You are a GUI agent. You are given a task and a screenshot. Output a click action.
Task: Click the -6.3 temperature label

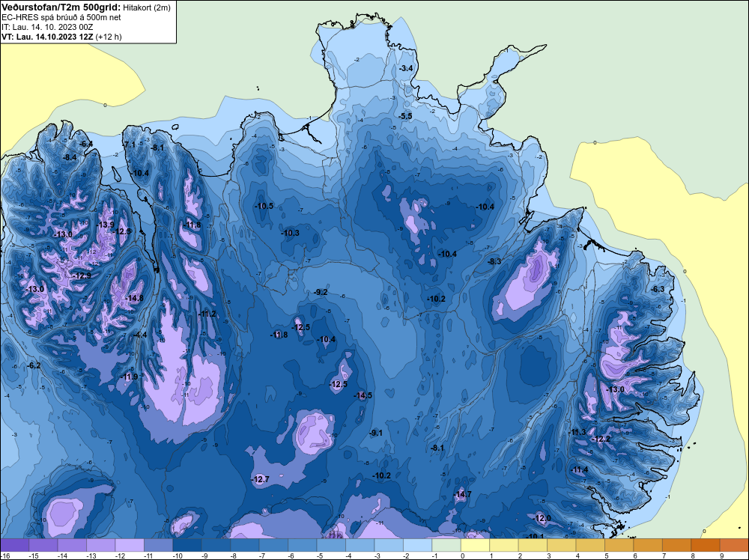[x=658, y=289]
